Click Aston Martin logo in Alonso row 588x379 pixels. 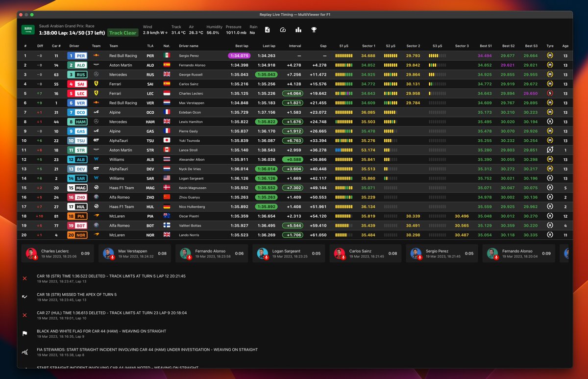pos(96,65)
